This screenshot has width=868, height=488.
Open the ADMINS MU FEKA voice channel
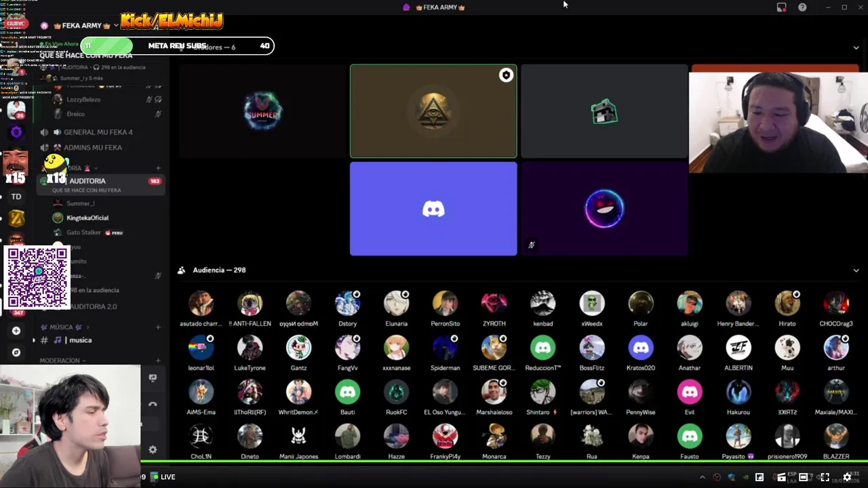93,147
